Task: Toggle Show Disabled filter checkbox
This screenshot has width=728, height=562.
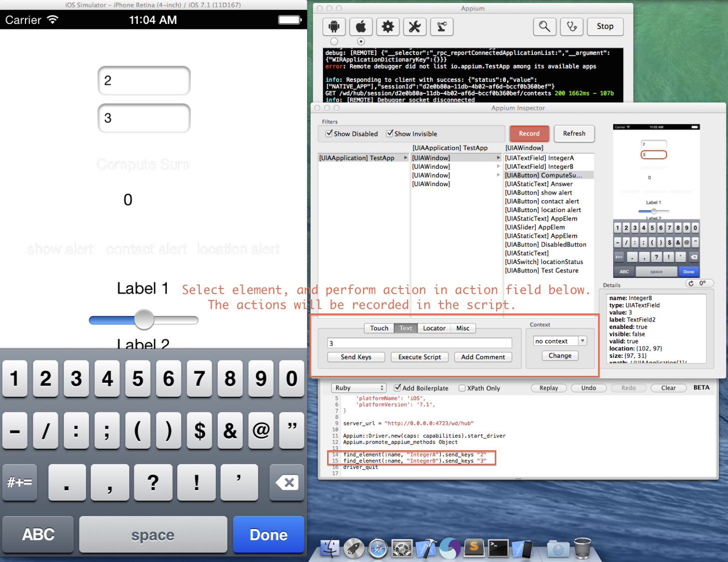Action: (x=329, y=133)
